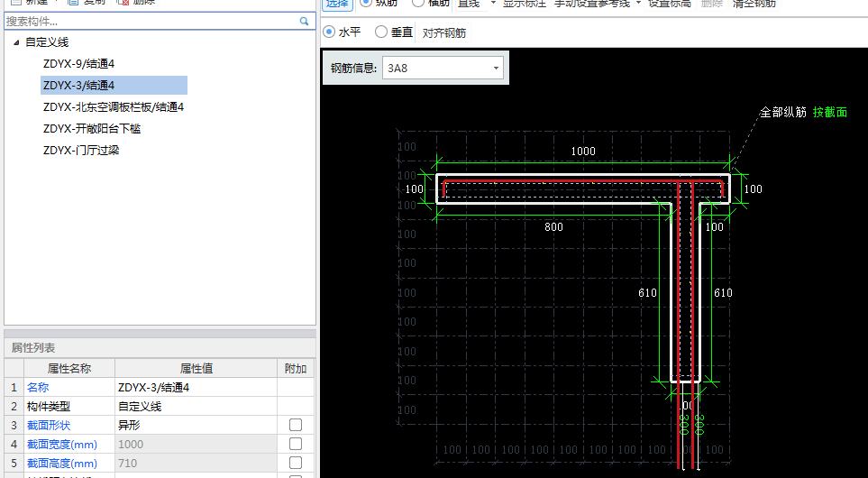
Task: Click the 自定义线 property value cell
Action: click(196, 406)
